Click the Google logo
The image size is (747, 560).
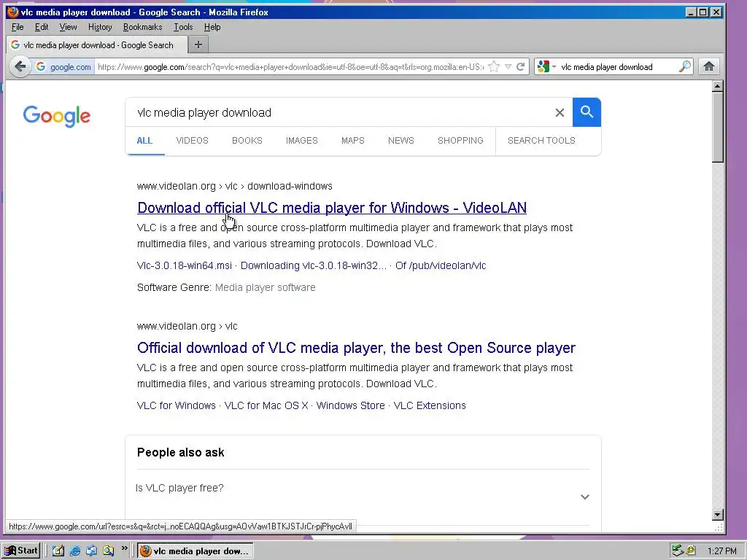tap(57, 116)
